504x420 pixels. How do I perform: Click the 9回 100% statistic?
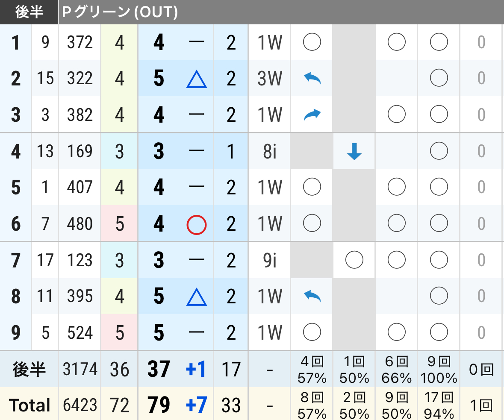click(439, 370)
